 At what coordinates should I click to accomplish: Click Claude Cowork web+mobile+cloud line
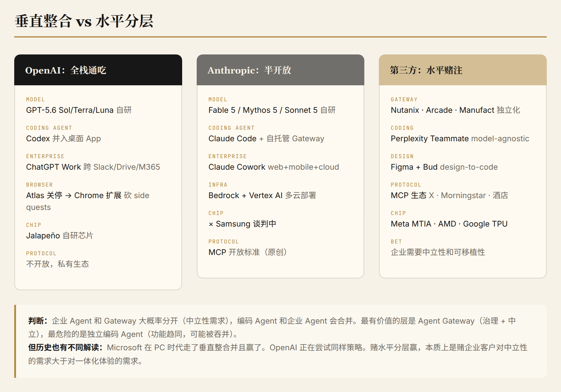tap(274, 167)
